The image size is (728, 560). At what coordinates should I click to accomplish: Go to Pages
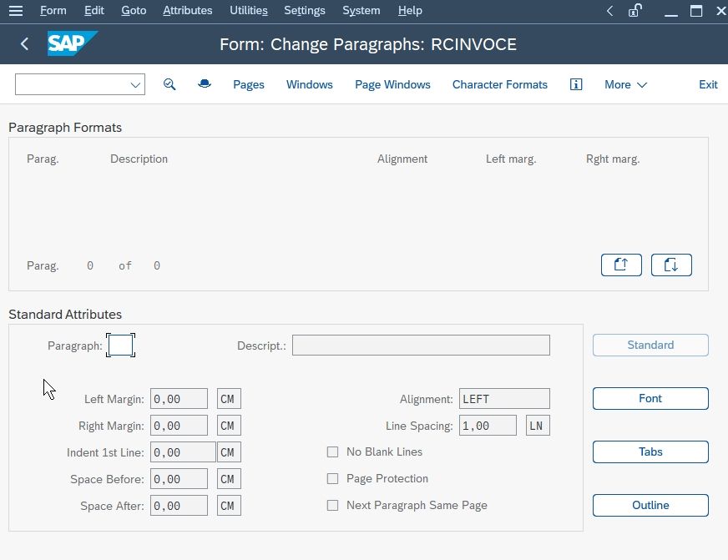coord(249,84)
